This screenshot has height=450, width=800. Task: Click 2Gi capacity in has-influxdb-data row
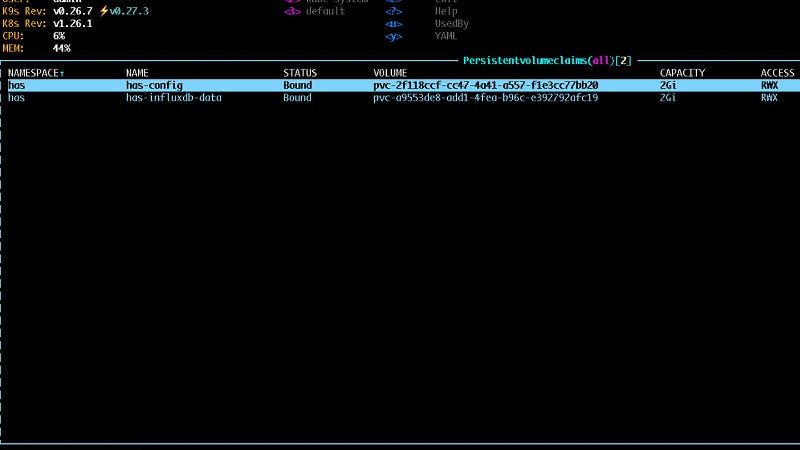pyautogui.click(x=668, y=97)
